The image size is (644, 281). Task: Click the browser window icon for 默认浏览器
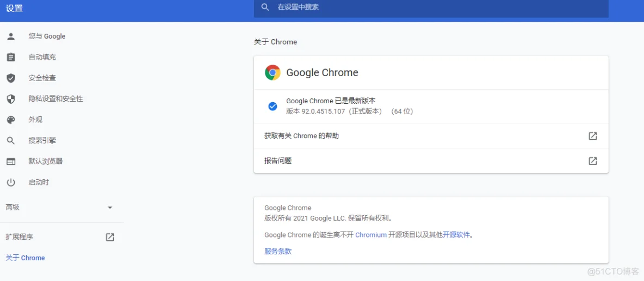tap(11, 161)
